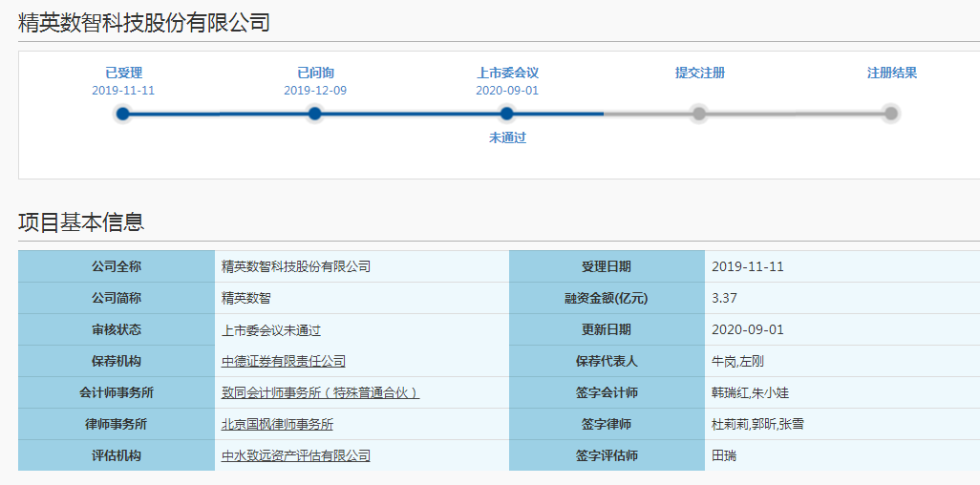Select the 提交注册 stage label

[699, 74]
